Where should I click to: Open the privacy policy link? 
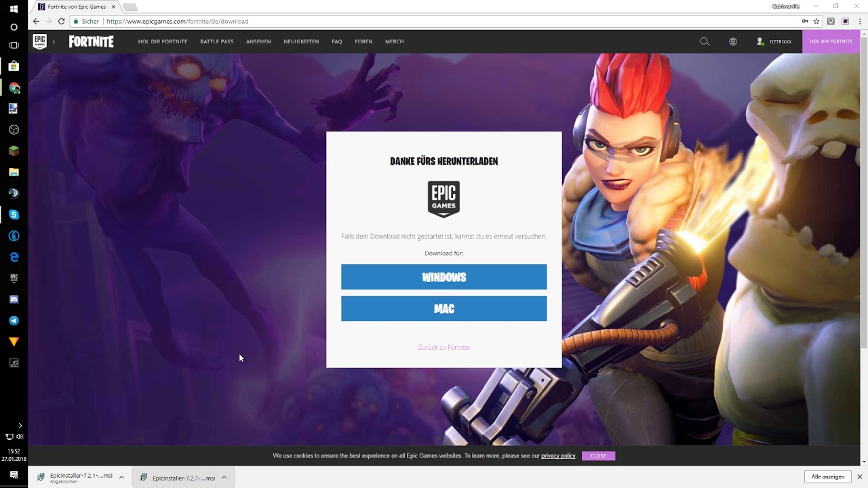tap(558, 456)
